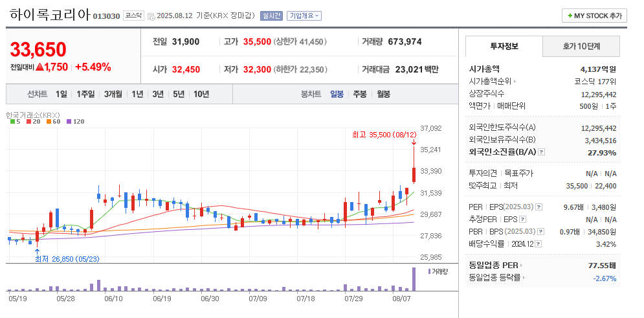Click the 시가총액 value 4,137억원
Viewport: 644px width, 318px height.
coord(599,69)
